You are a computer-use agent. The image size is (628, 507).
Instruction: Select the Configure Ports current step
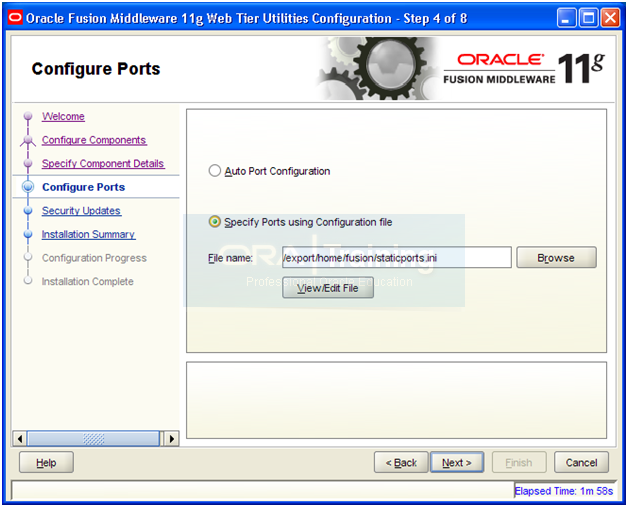click(x=83, y=187)
